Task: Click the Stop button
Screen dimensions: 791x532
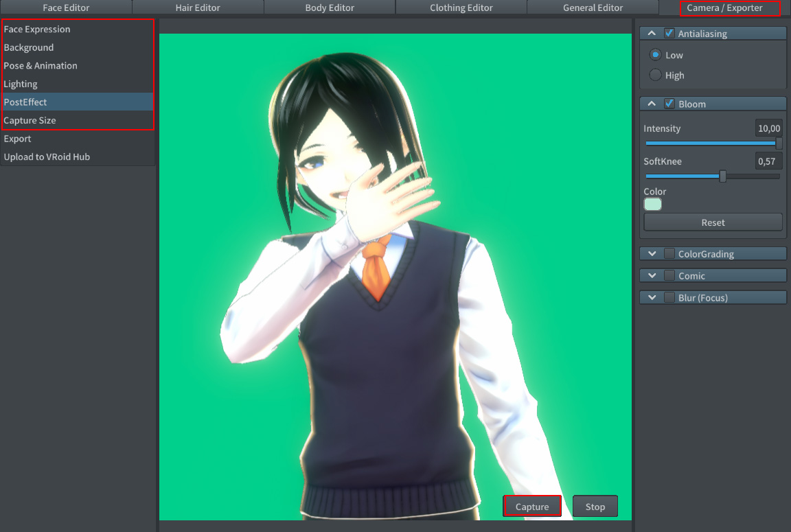Action: point(595,506)
